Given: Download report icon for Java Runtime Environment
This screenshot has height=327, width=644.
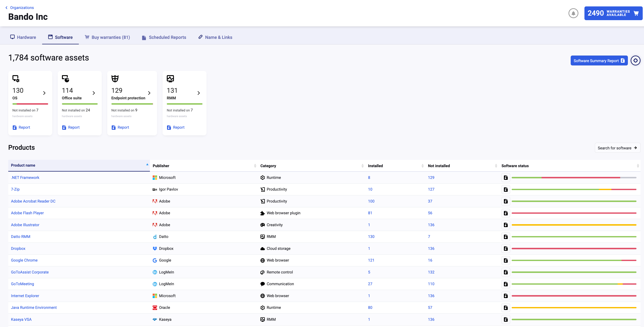Looking at the screenshot, I should [x=505, y=308].
